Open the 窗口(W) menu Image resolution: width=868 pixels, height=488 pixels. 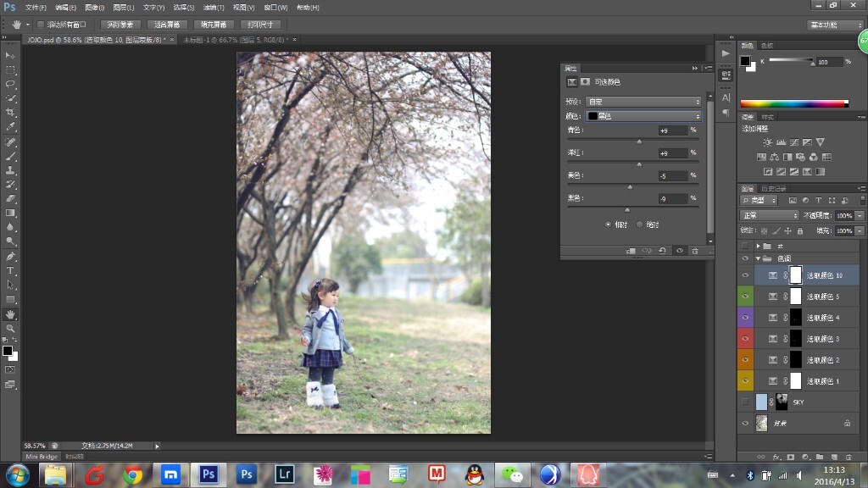tap(275, 7)
